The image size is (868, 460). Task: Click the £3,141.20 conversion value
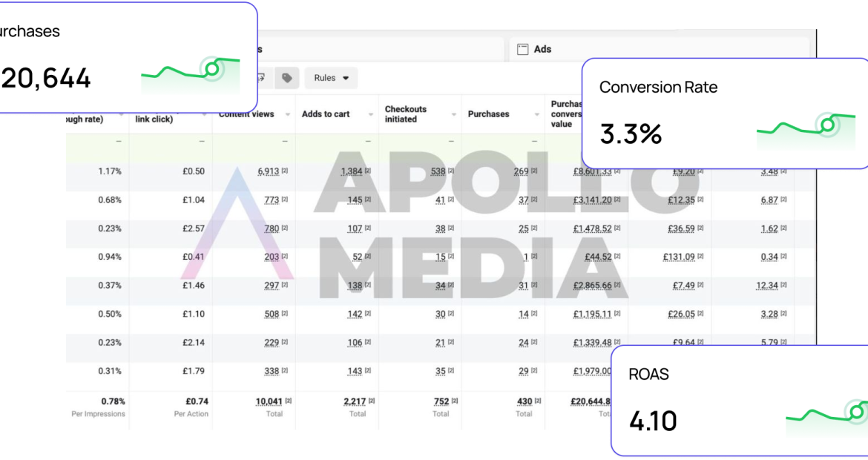coord(592,200)
